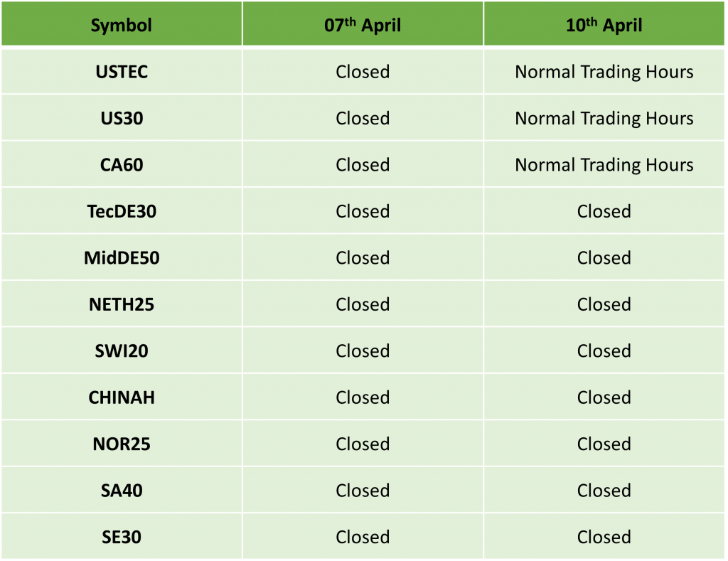Select the US30 symbol cell
Image resolution: width=728 pixels, height=561 pixels.
click(x=121, y=118)
